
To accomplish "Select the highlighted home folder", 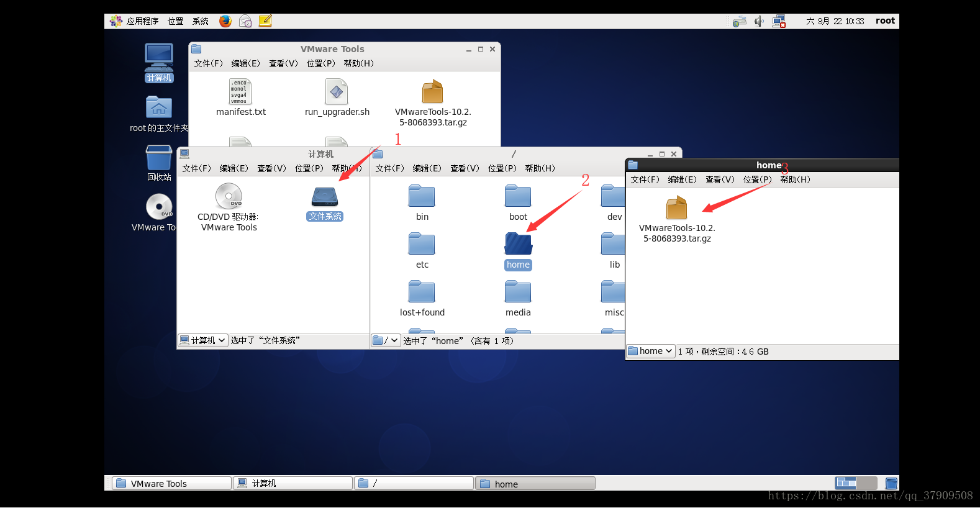I will (x=518, y=251).
